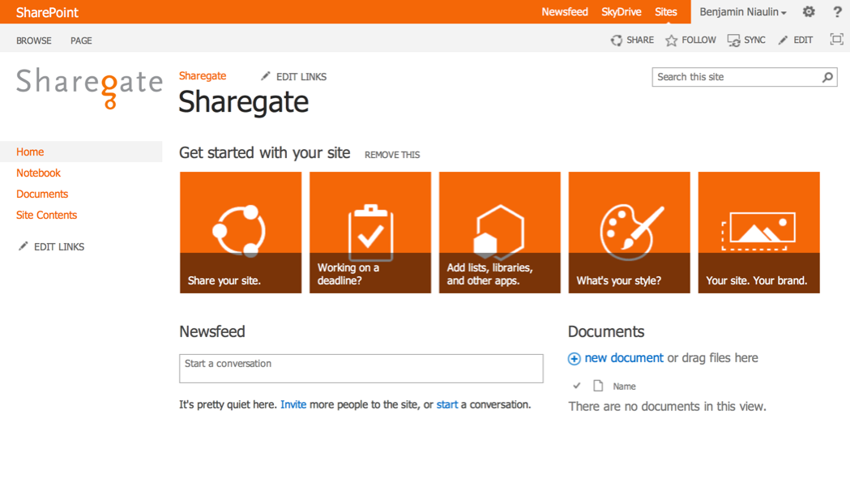Click the FOLLOW button label

[698, 40]
